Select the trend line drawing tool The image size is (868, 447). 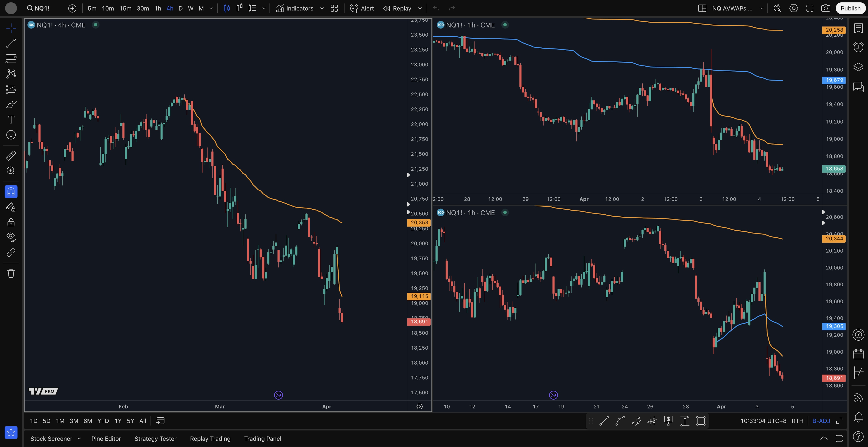pyautogui.click(x=11, y=43)
